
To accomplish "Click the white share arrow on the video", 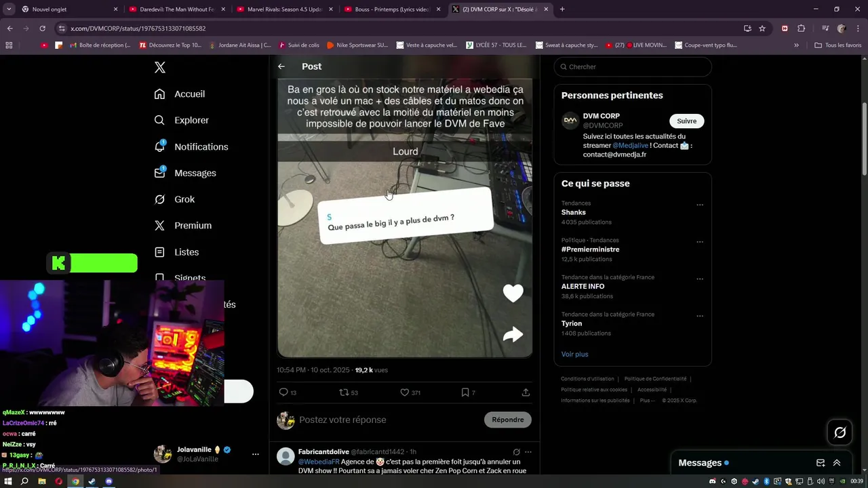I will point(513,334).
